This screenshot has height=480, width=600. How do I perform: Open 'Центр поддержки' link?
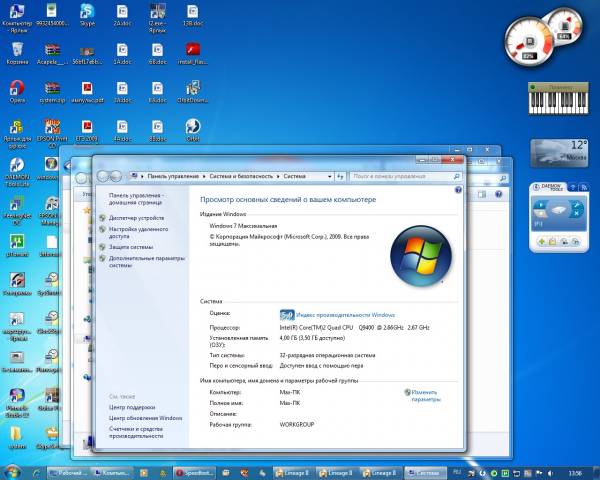click(132, 407)
